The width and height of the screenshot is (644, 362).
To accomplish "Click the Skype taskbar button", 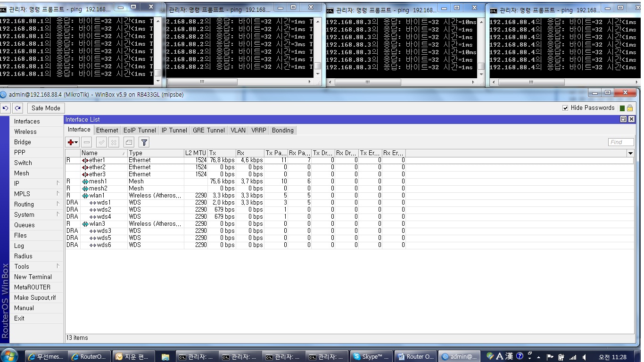I will (x=371, y=357).
